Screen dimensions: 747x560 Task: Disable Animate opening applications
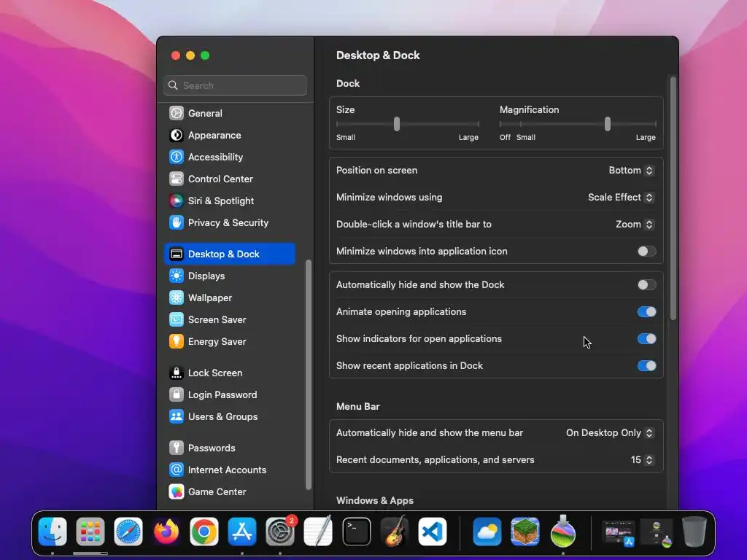(x=646, y=312)
